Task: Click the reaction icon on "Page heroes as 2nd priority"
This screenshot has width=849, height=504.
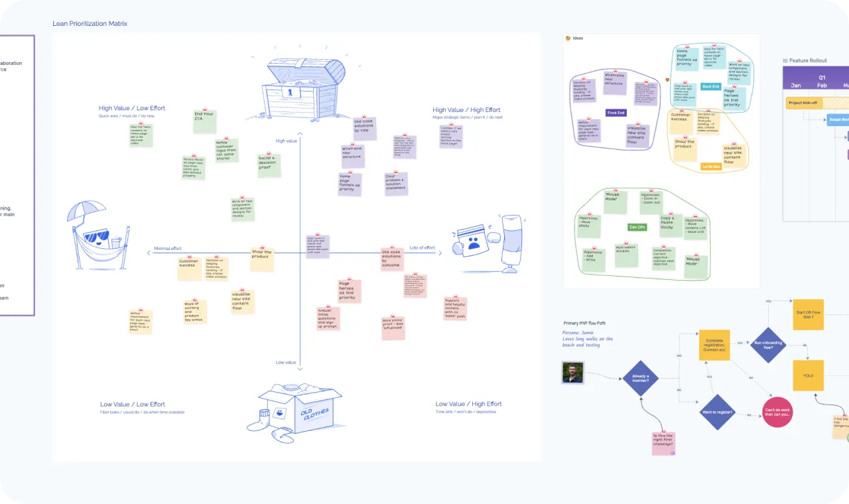Action: 734,86
